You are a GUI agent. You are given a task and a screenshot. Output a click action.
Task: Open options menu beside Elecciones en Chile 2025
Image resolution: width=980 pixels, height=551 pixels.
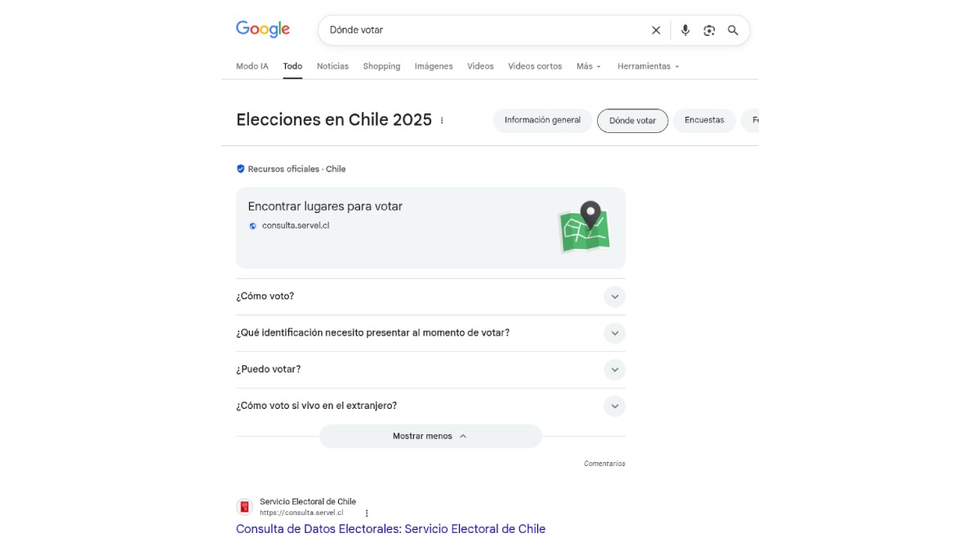(442, 120)
